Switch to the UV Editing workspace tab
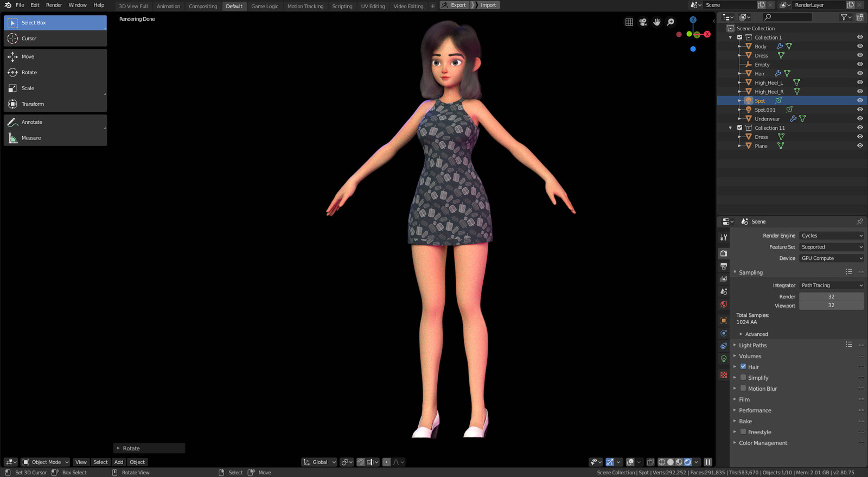 [373, 6]
